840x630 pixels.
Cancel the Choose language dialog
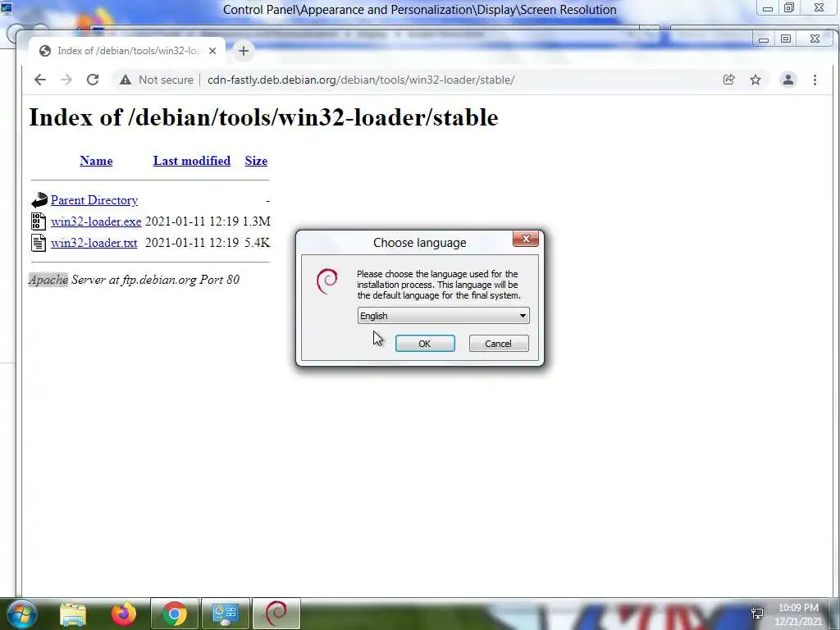[x=498, y=344]
